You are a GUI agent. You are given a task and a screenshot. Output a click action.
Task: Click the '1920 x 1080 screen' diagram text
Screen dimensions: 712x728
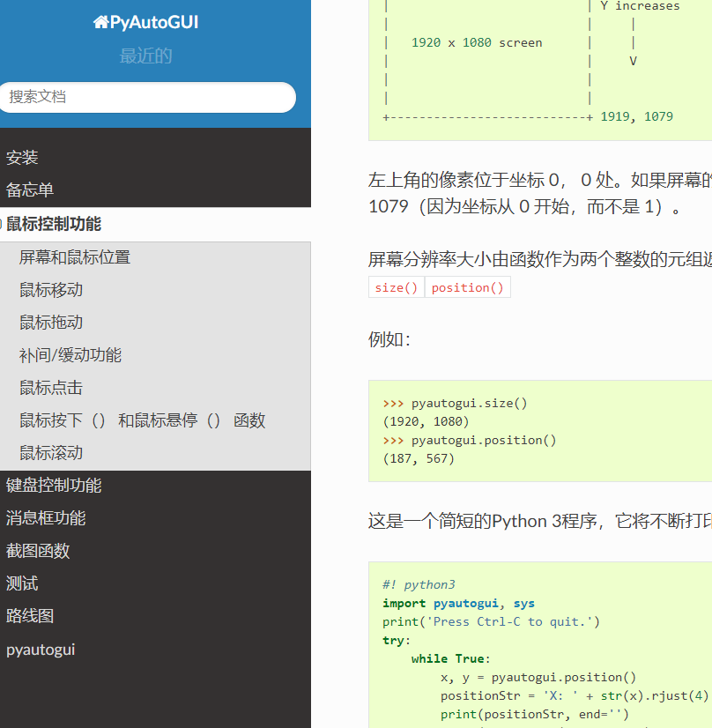pyautogui.click(x=476, y=42)
